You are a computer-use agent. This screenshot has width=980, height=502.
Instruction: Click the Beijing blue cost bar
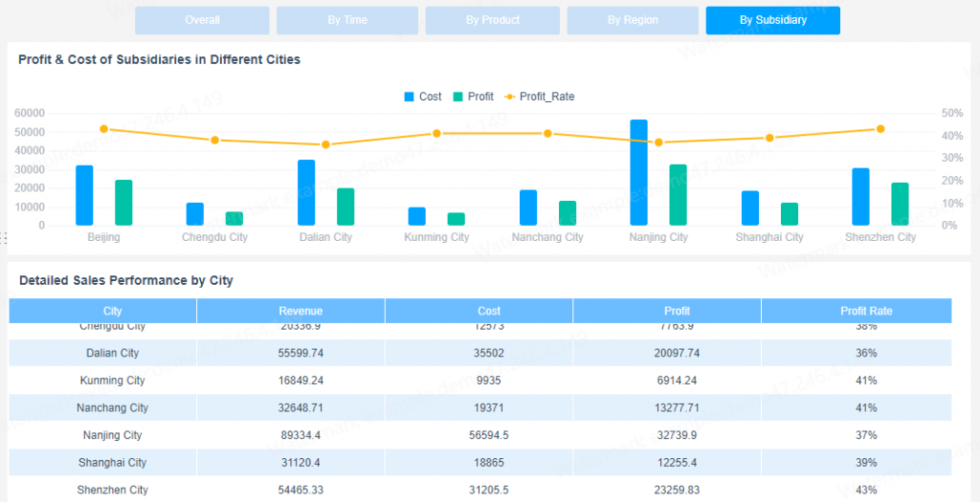pos(84,195)
